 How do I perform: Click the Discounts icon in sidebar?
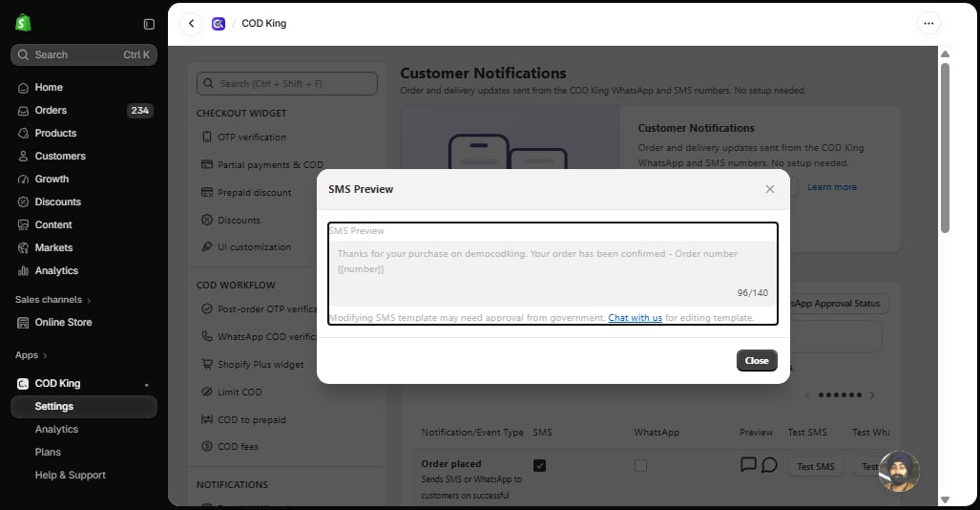(x=23, y=202)
